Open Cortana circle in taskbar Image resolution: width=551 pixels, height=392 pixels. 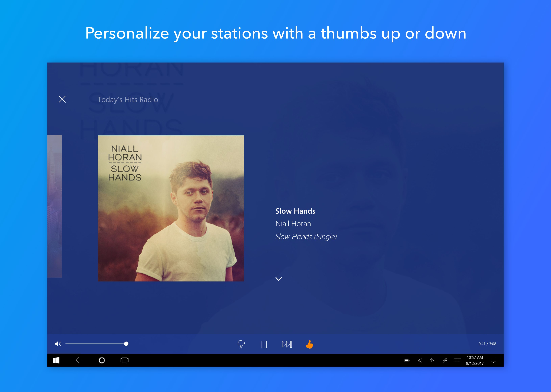tap(102, 360)
